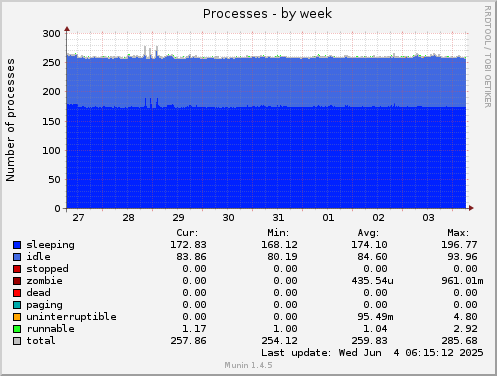497x376 pixels.
Task: Click the 'uninterruptible' legend label
Action: pyautogui.click(x=72, y=317)
